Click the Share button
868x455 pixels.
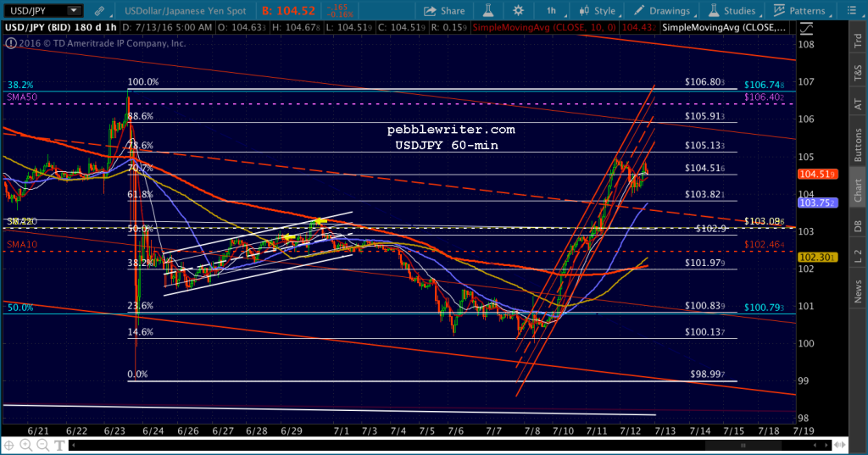point(444,10)
